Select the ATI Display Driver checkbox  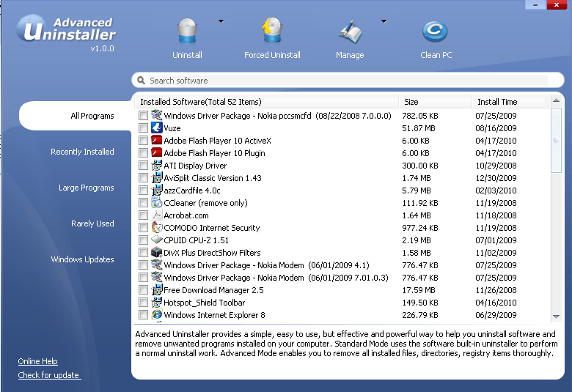click(x=143, y=165)
